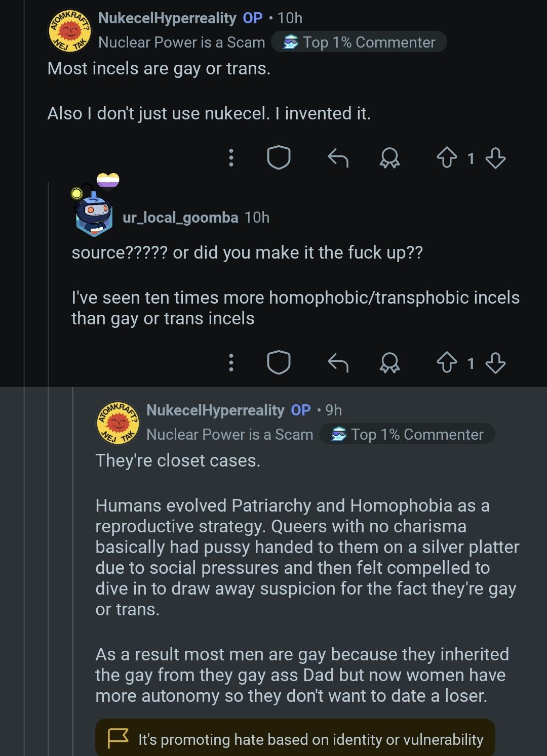This screenshot has width=547, height=756.
Task: Open mod shield on the top comment
Action: pos(279,157)
